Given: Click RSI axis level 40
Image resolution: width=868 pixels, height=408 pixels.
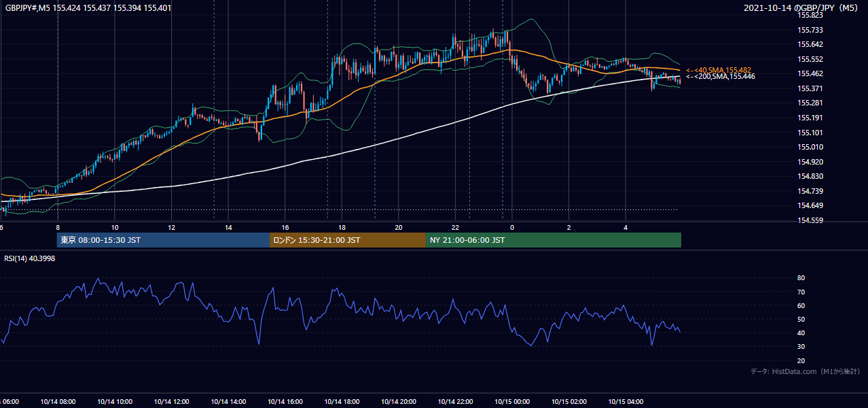Looking at the screenshot, I should 801,333.
